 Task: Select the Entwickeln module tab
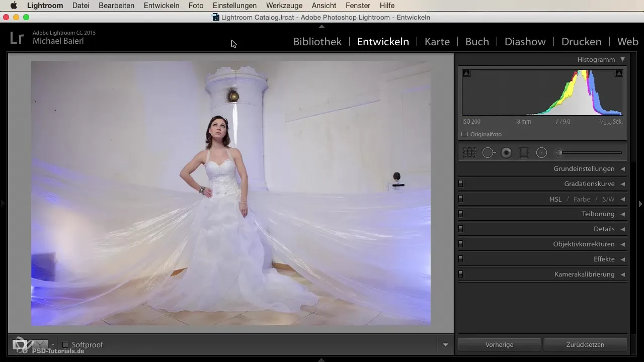tap(383, 42)
